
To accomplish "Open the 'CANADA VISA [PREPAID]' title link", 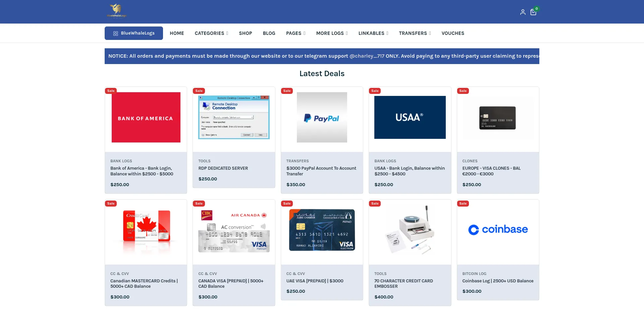I will tap(231, 283).
